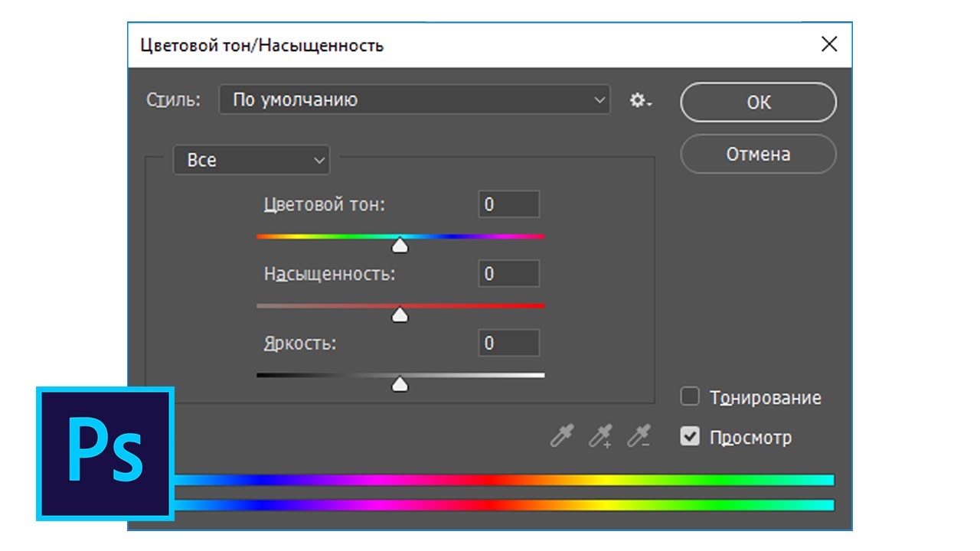Enable the Тонирование checkbox
This screenshot has width=980, height=551.
click(x=690, y=396)
